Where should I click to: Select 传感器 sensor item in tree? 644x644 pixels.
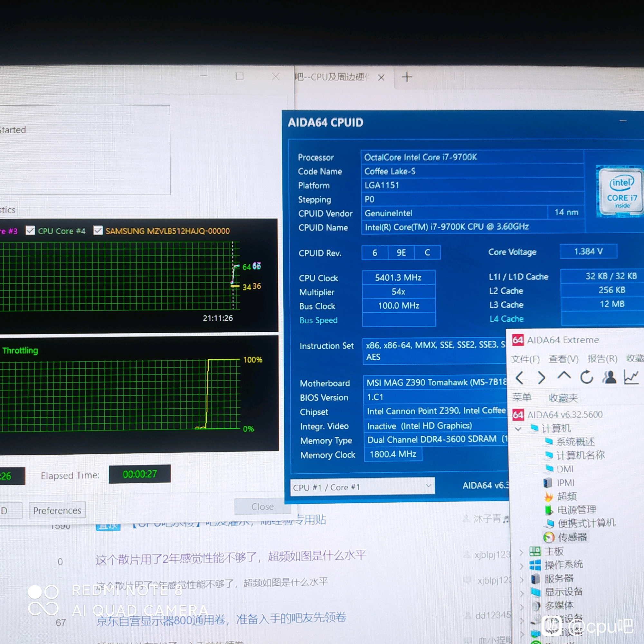click(572, 537)
